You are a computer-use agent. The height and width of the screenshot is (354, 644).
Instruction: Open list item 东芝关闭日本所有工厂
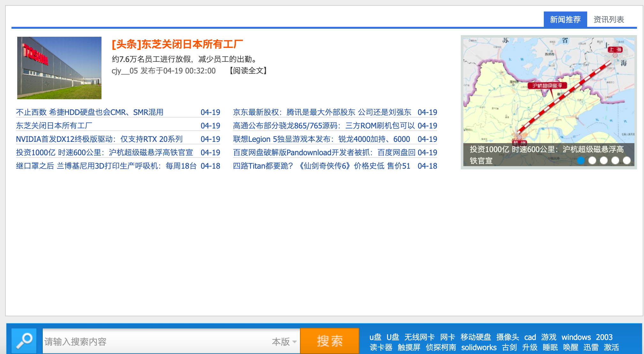pos(54,126)
